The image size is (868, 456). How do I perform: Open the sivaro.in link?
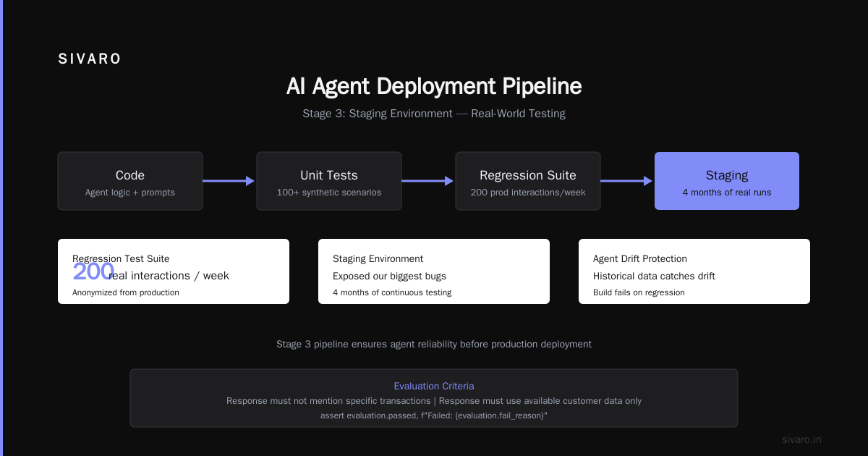pyautogui.click(x=801, y=439)
